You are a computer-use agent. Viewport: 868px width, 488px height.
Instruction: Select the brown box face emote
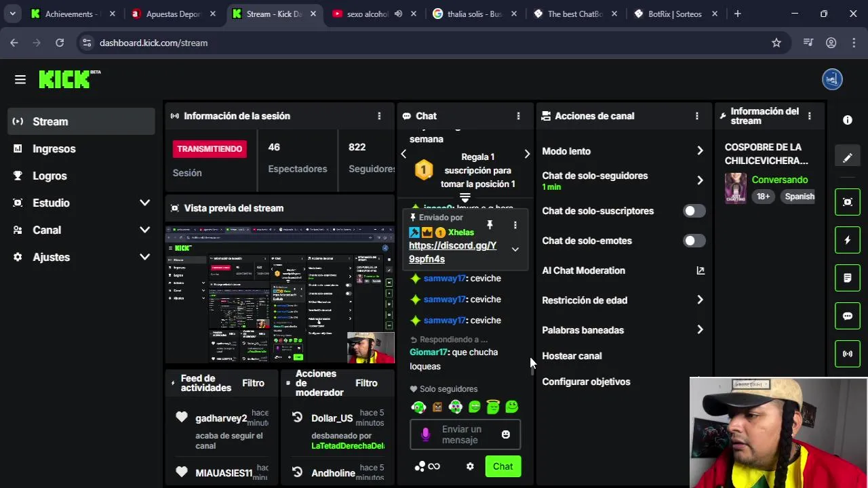pos(437,407)
